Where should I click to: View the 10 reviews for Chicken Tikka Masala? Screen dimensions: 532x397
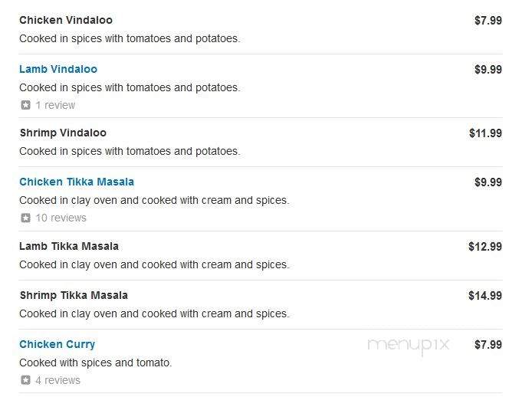coord(61,218)
